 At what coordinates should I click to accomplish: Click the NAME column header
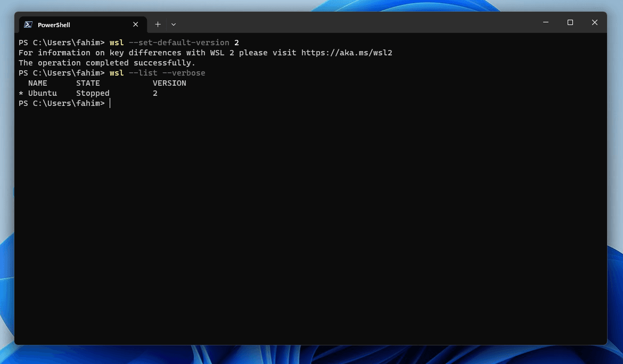(x=38, y=83)
